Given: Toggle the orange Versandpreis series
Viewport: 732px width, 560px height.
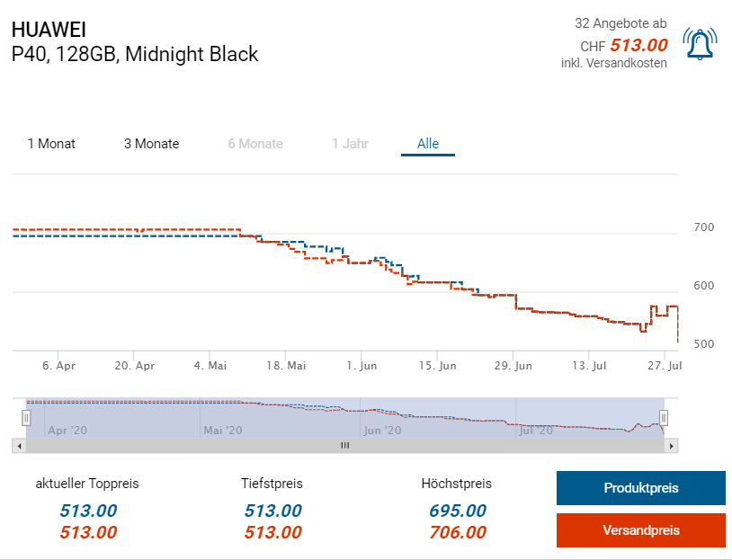Looking at the screenshot, I should pyautogui.click(x=640, y=530).
